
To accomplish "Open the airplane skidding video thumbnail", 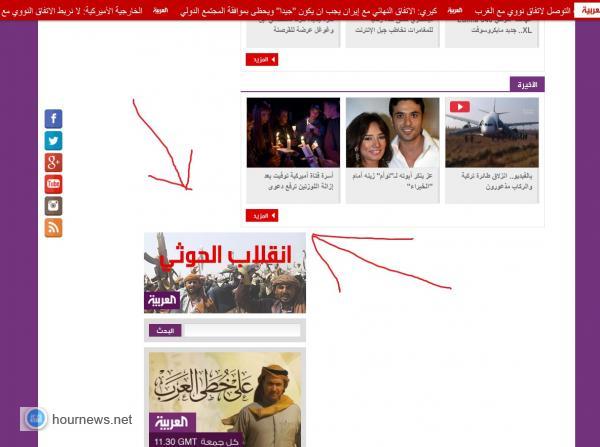I will (x=492, y=132).
